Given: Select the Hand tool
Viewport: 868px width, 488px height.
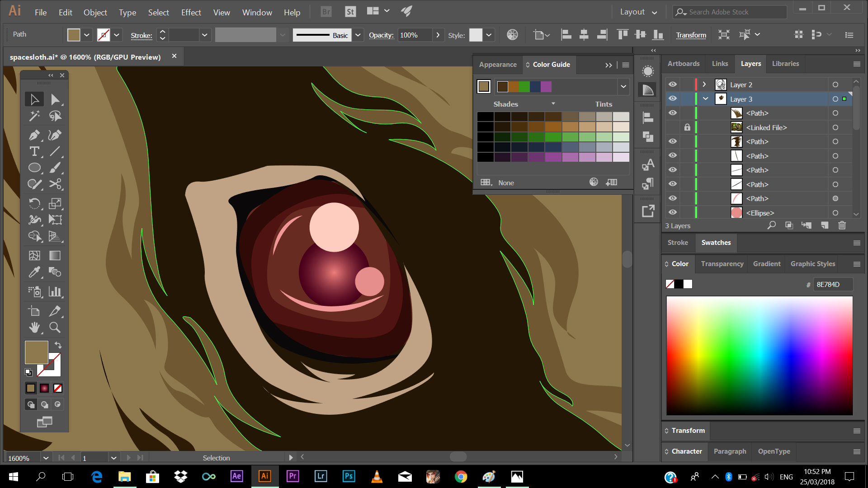Looking at the screenshot, I should (x=34, y=327).
